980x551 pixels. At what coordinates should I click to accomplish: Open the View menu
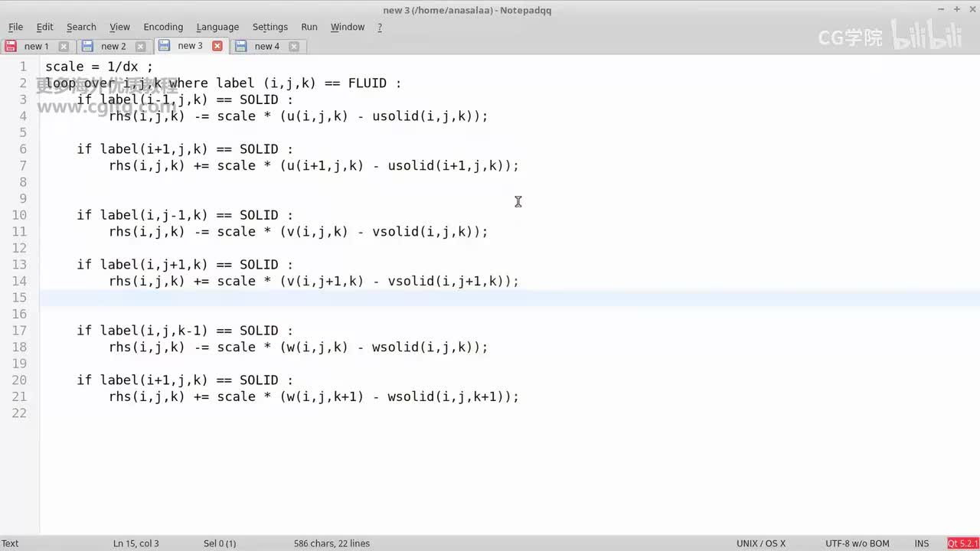(119, 27)
